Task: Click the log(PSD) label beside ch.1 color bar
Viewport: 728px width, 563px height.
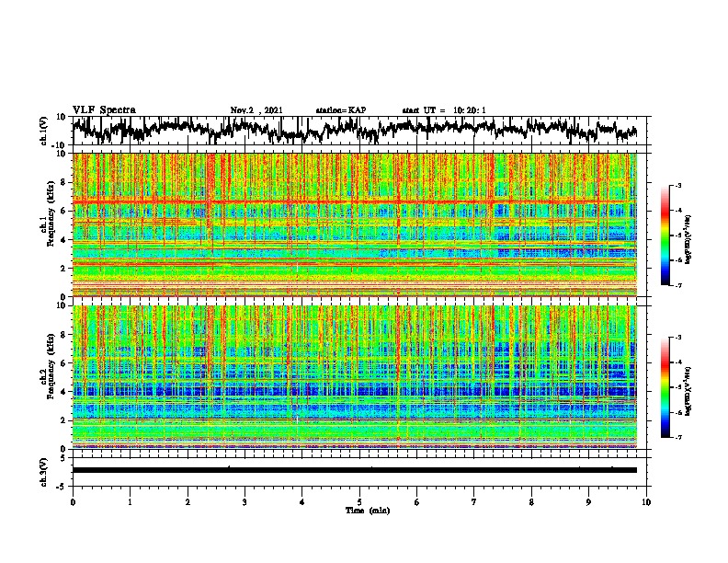Action: click(688, 240)
